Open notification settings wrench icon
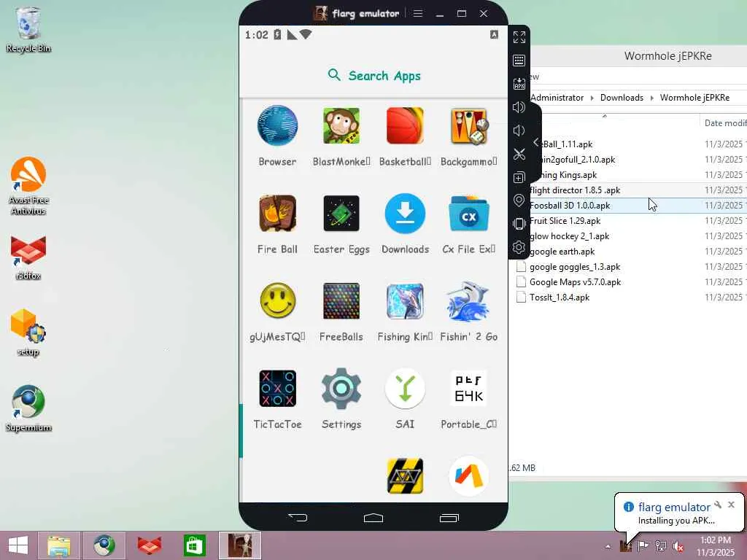Screen dimensions: 747x560 click(718, 505)
